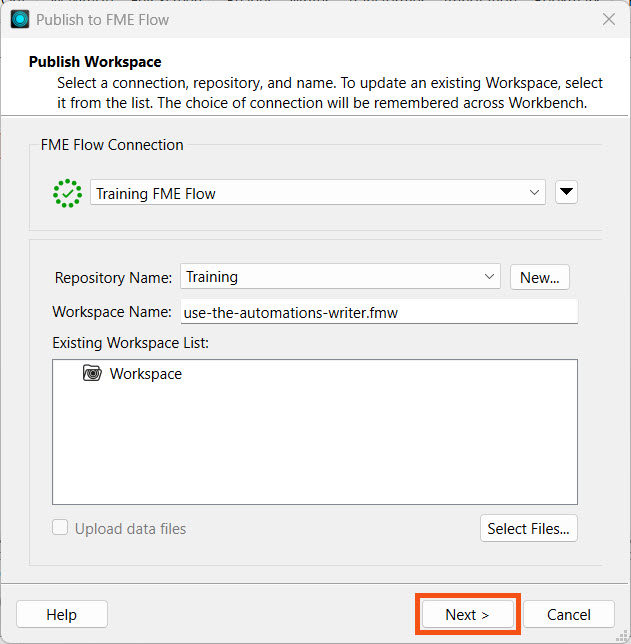
Task: Click the Upload data files label text
Action: click(x=130, y=528)
